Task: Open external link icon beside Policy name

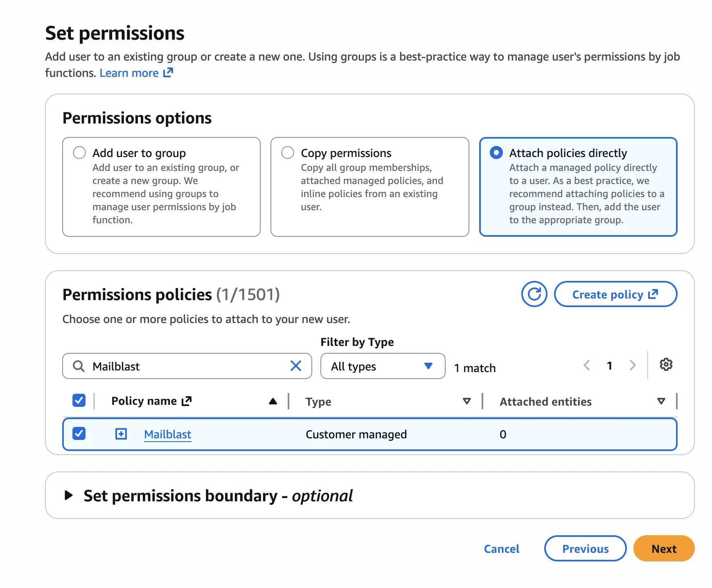Action: 187,401
